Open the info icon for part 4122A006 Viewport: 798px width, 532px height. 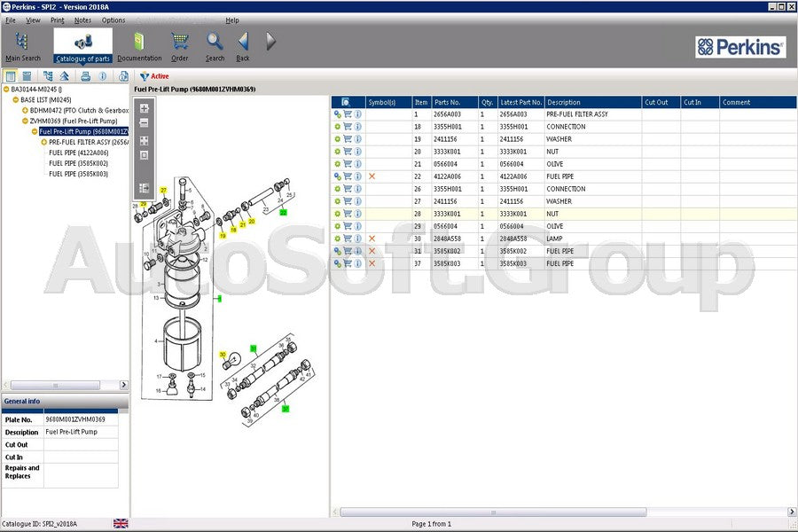[360, 176]
